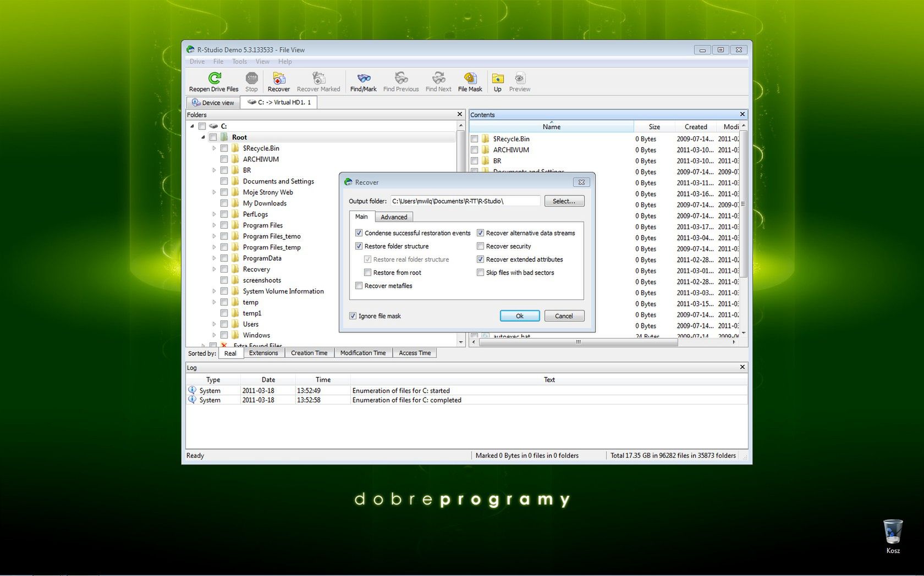Click Ok in the Recover dialog
The width and height of the screenshot is (924, 576).
(520, 316)
